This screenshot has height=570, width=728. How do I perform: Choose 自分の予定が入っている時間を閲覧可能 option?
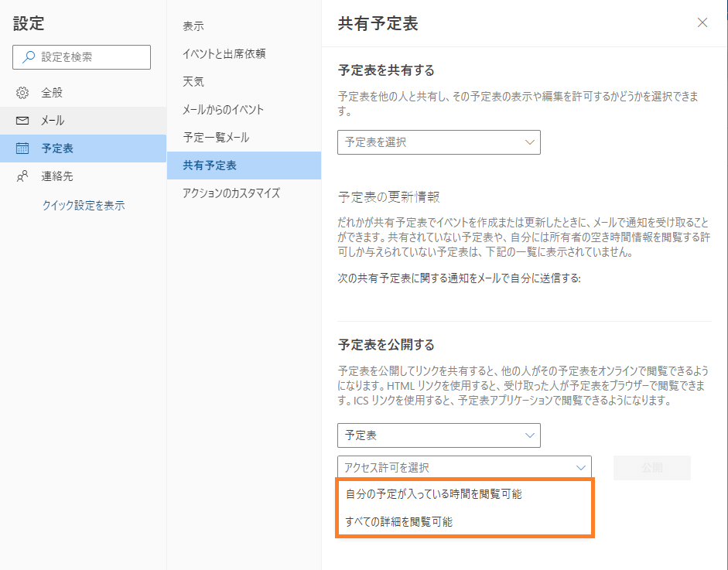click(x=464, y=494)
